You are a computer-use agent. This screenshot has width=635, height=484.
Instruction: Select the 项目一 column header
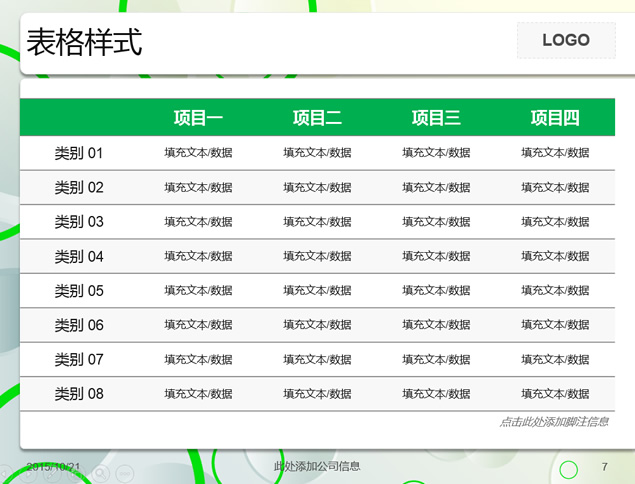point(198,118)
